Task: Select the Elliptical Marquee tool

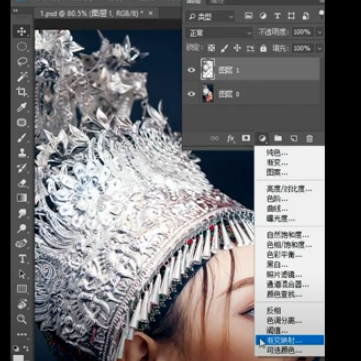Action: click(x=22, y=46)
